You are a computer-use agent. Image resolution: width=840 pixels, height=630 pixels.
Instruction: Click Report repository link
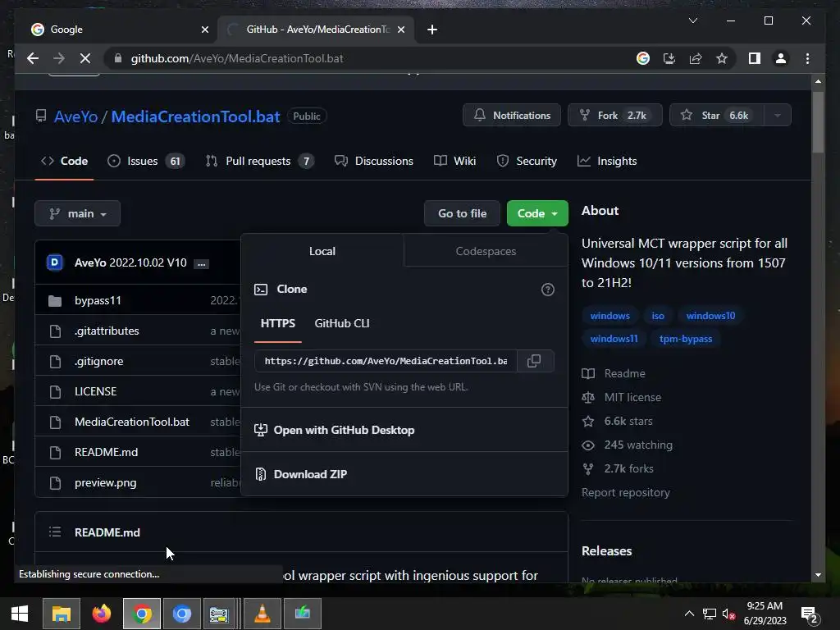click(x=626, y=493)
